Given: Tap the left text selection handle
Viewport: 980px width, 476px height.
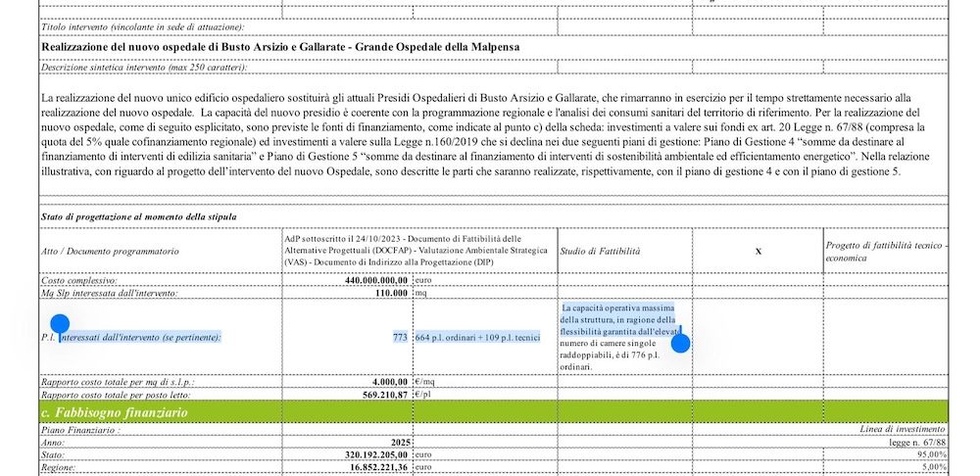Looking at the screenshot, I should [60, 325].
